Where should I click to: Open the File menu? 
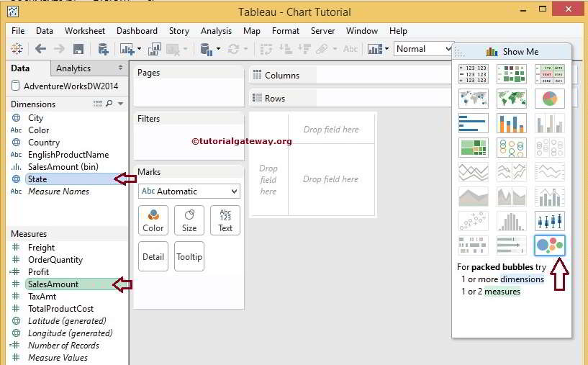tap(18, 31)
